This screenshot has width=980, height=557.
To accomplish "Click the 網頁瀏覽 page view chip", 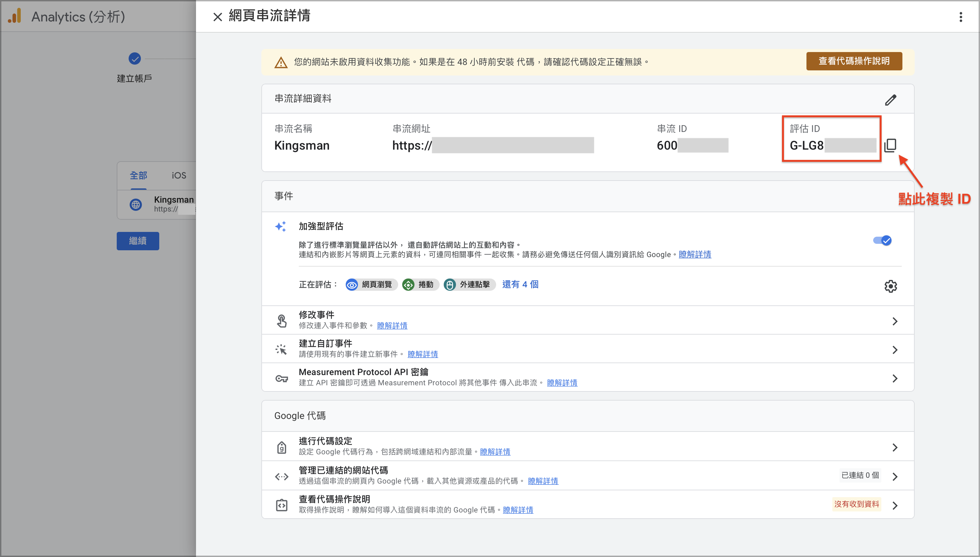I will [371, 284].
